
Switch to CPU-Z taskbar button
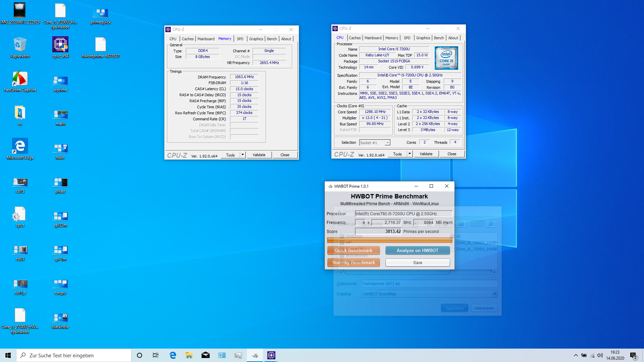(x=271, y=355)
